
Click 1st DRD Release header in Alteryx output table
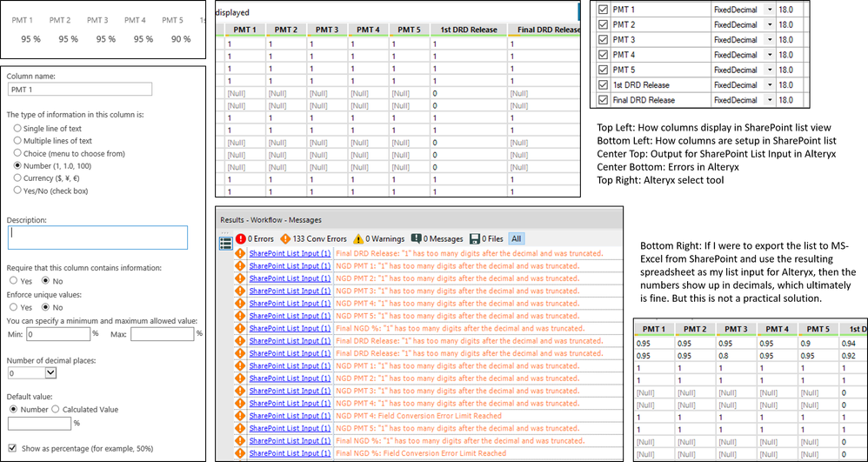click(x=468, y=30)
